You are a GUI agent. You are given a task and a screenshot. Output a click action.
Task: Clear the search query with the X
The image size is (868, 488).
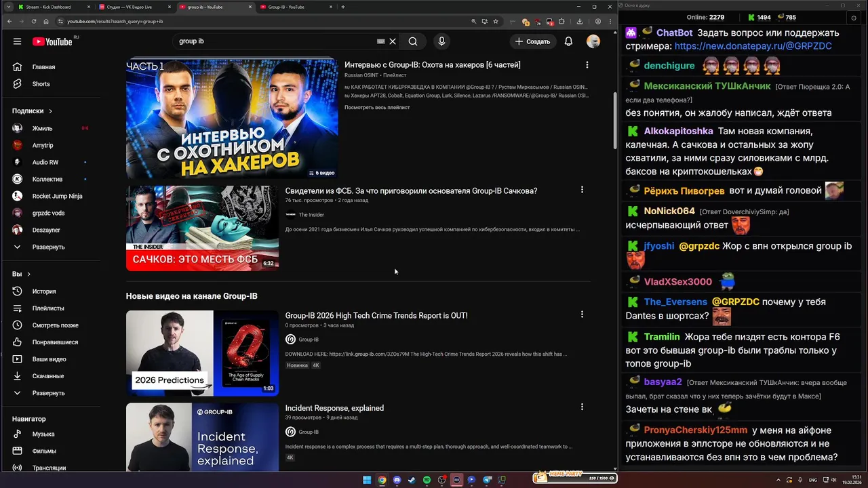(393, 41)
